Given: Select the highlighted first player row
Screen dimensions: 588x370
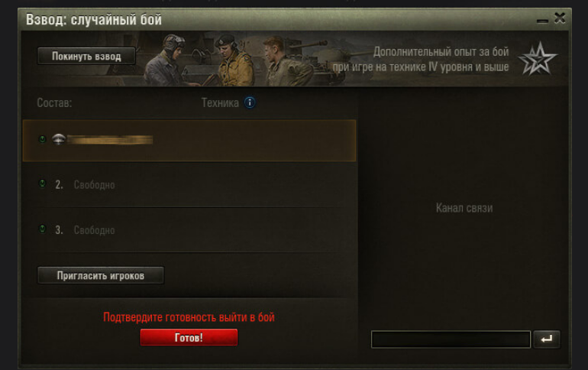Looking at the screenshot, I should coord(189,141).
